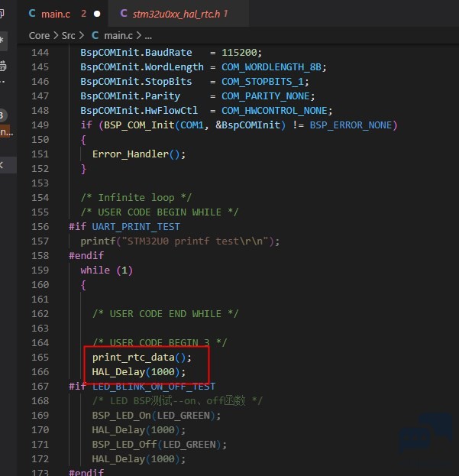Click the LED BSP test comment on line 168
The height and width of the screenshot is (476, 459).
click(x=177, y=401)
